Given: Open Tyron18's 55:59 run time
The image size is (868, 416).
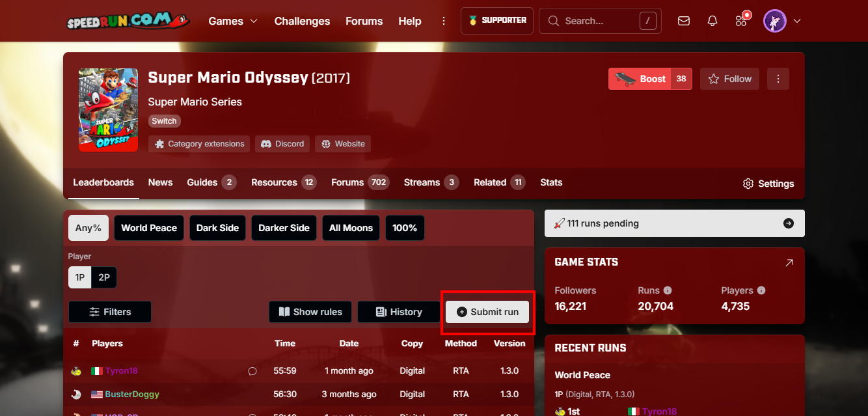Looking at the screenshot, I should tap(285, 371).
